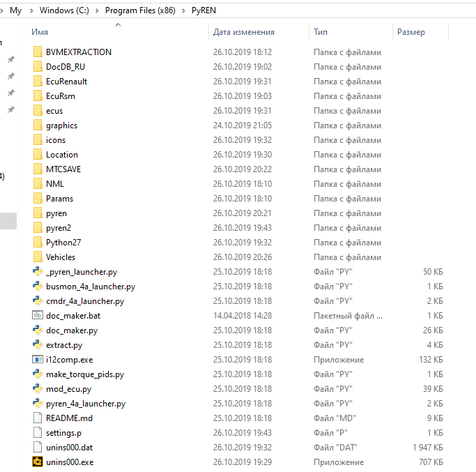Select the folder name BVMEXTRACTION
The image size is (476, 472).
[79, 52]
